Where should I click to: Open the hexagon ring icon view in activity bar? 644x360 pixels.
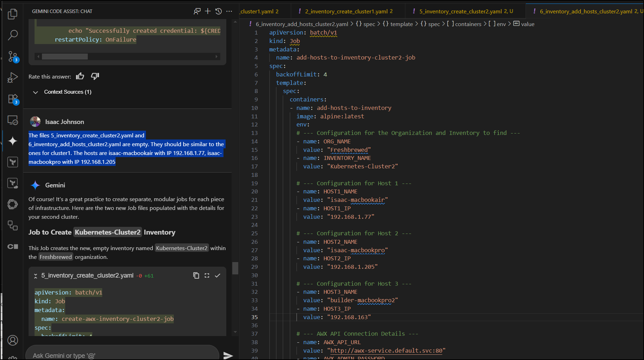pyautogui.click(x=13, y=204)
